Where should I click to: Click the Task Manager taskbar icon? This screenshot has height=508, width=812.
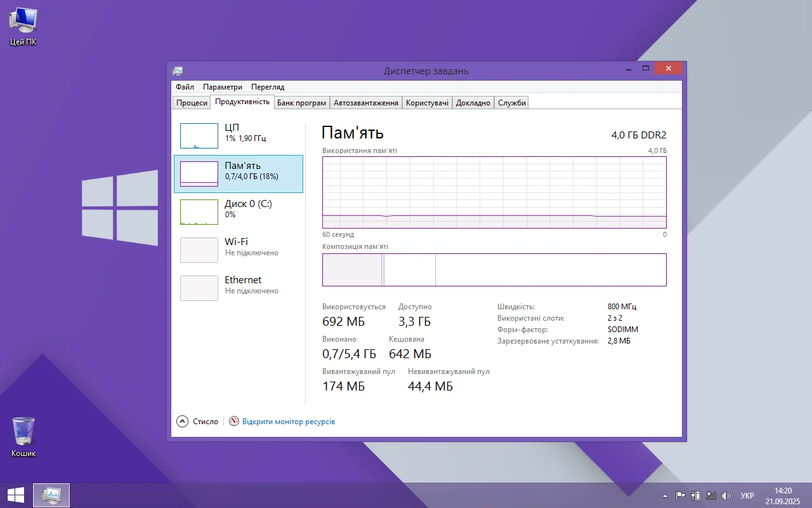tap(51, 495)
